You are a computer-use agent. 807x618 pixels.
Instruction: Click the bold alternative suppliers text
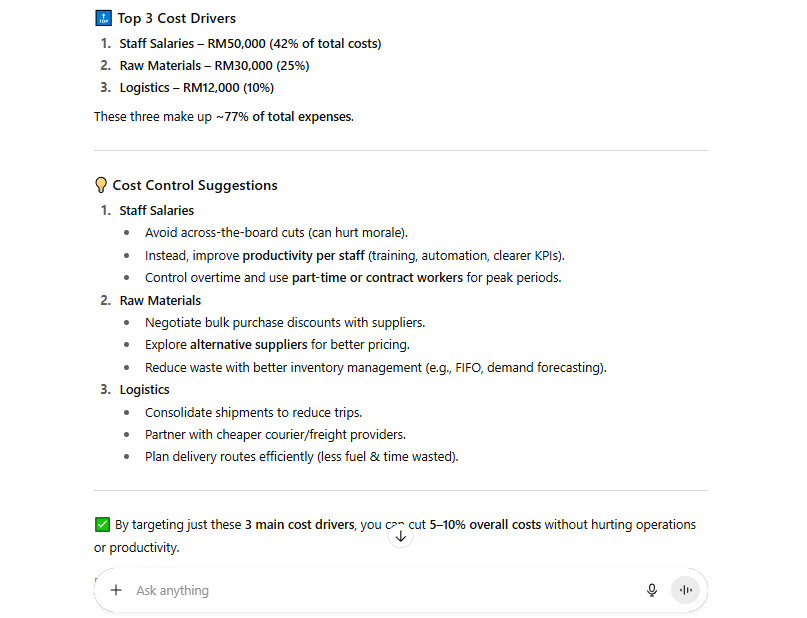[x=249, y=344]
